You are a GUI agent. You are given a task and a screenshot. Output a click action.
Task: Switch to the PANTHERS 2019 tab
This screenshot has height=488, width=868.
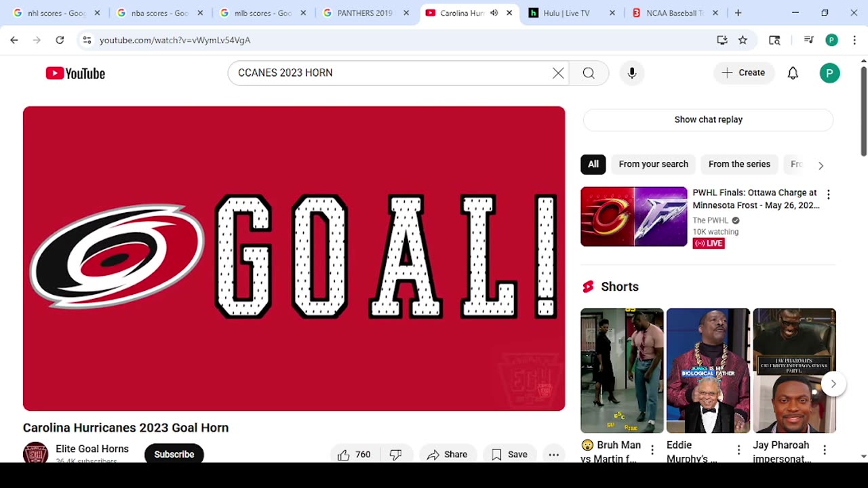(366, 13)
